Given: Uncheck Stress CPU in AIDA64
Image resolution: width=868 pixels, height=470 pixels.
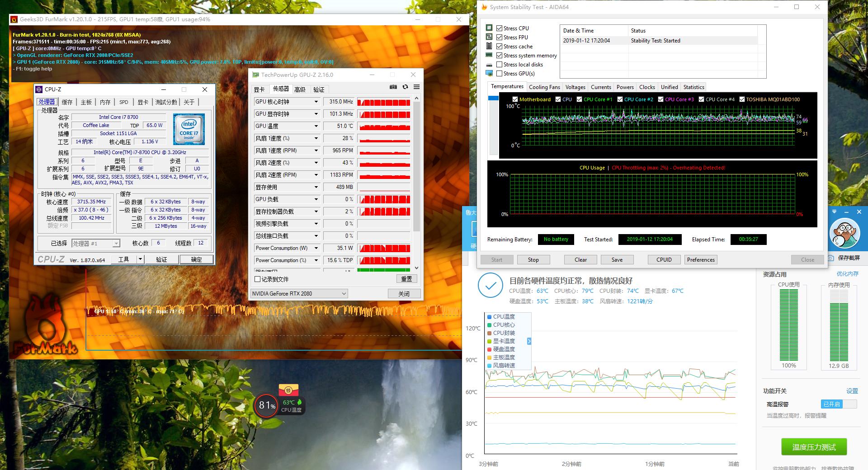Looking at the screenshot, I should point(499,28).
